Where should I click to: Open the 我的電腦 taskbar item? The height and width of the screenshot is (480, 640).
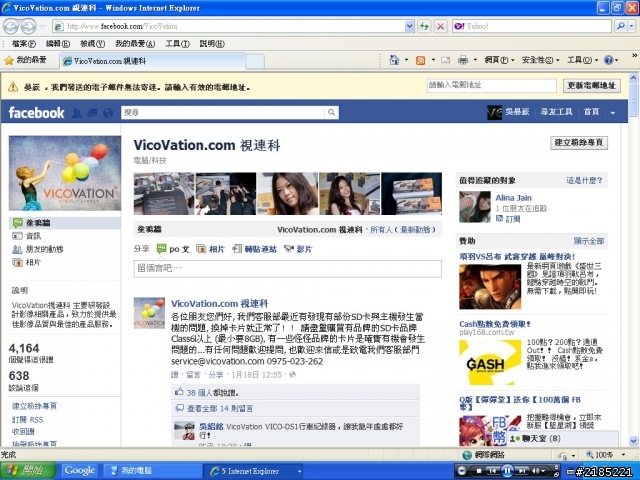[152, 471]
